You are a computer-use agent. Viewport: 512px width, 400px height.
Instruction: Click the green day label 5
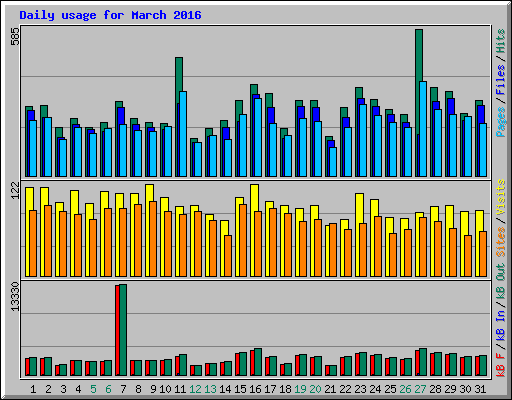(x=93, y=389)
